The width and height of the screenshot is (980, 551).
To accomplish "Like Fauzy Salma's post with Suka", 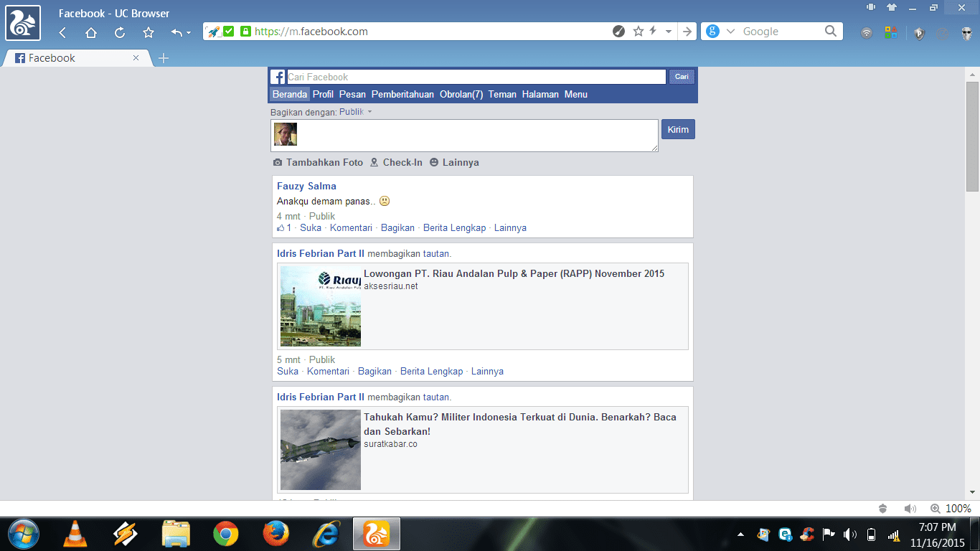I will point(311,227).
